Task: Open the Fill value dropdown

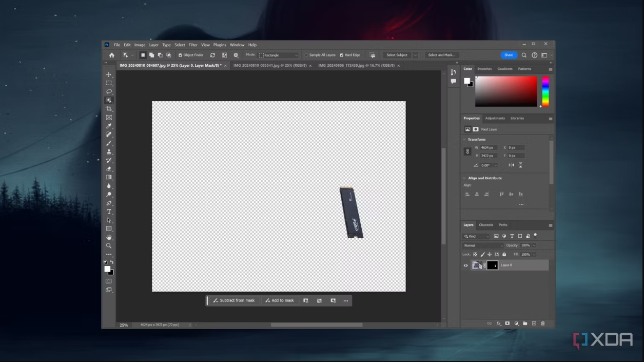Action: click(x=534, y=254)
